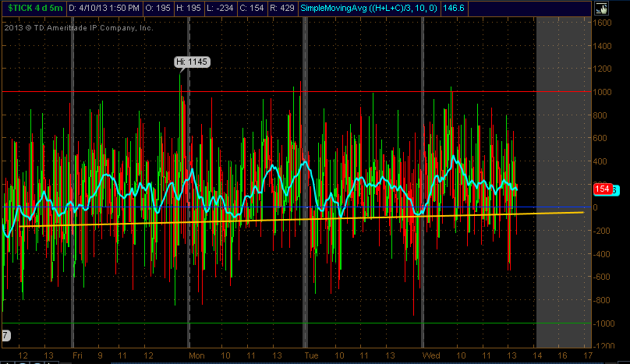Click the -200 price axis label
The image size is (630, 364).
pyautogui.click(x=601, y=231)
